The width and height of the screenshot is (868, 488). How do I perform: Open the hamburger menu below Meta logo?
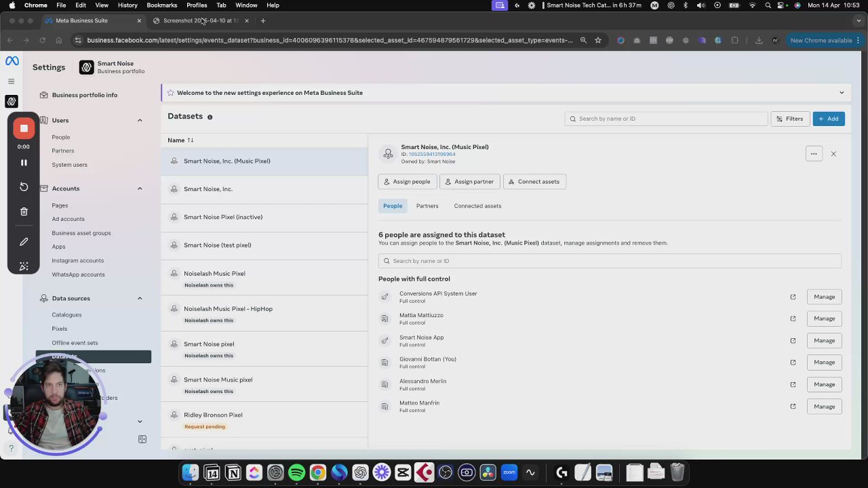click(11, 81)
